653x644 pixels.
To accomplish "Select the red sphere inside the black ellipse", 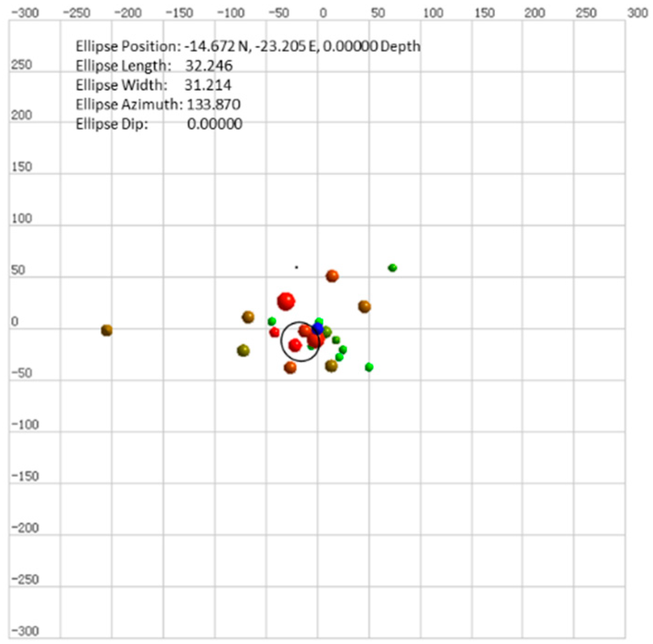I will pos(295,344).
